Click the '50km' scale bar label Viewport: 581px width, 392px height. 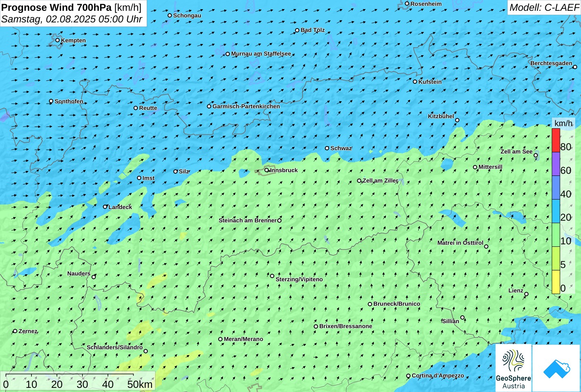click(140, 384)
